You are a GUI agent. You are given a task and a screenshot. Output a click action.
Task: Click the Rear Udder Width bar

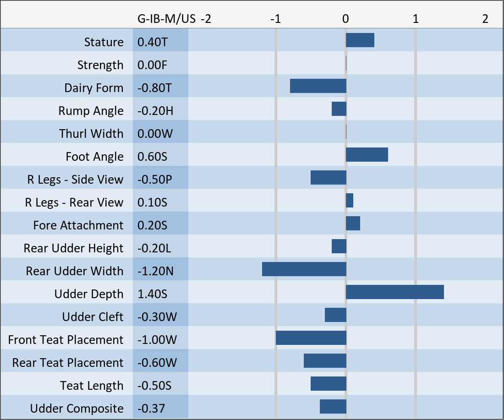coord(304,269)
